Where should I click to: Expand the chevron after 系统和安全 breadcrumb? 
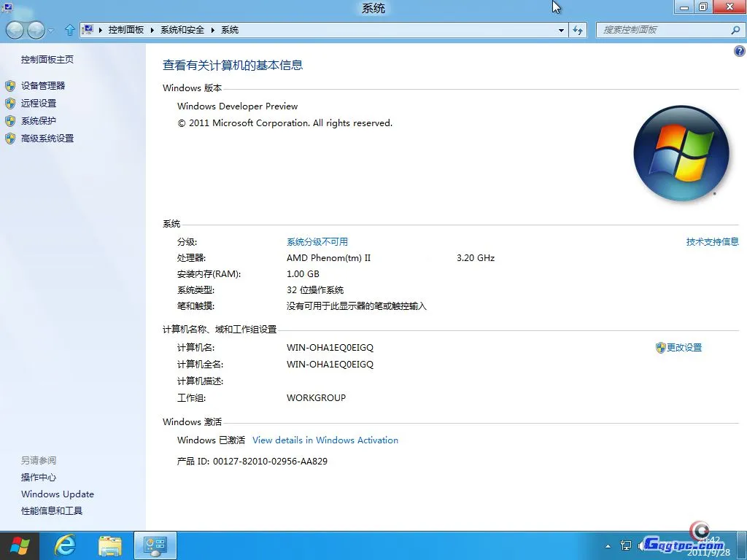pos(214,30)
